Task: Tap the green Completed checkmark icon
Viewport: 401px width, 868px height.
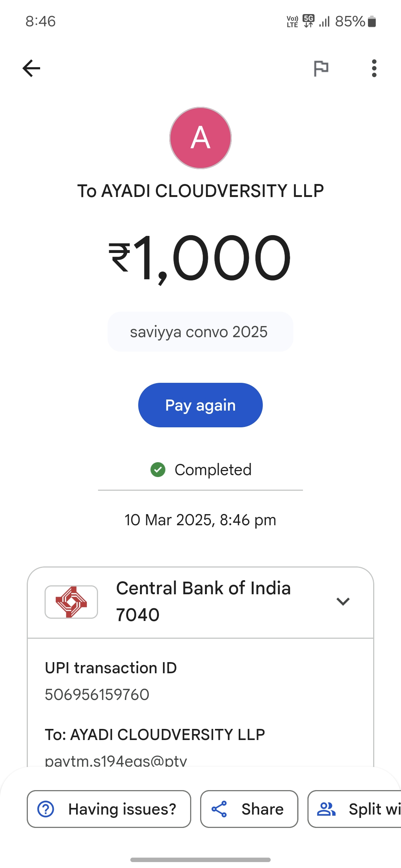Action: click(x=158, y=470)
